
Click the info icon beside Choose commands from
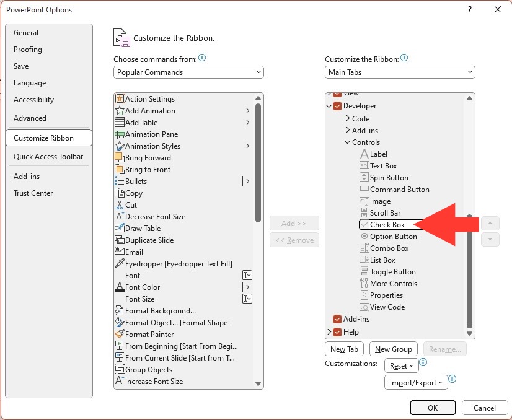pyautogui.click(x=202, y=58)
